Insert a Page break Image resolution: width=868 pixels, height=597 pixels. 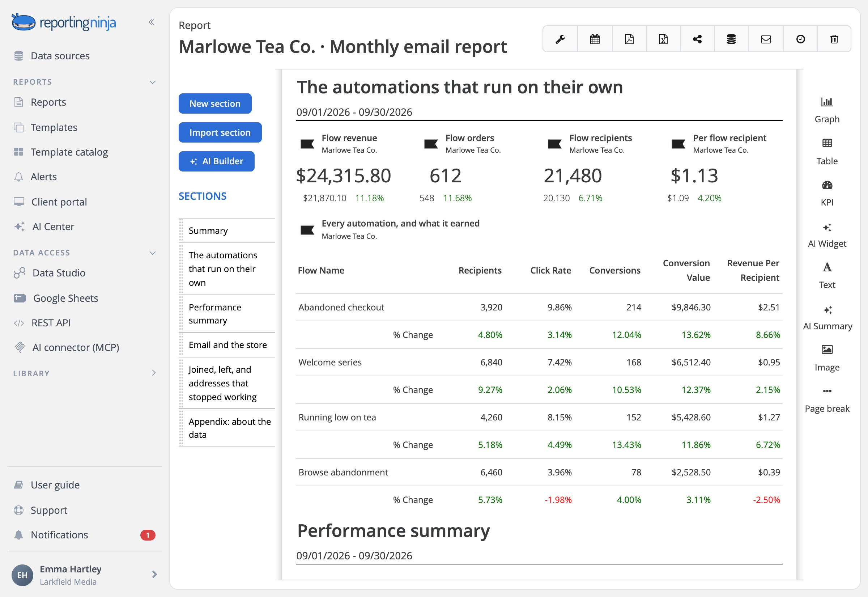(x=827, y=400)
